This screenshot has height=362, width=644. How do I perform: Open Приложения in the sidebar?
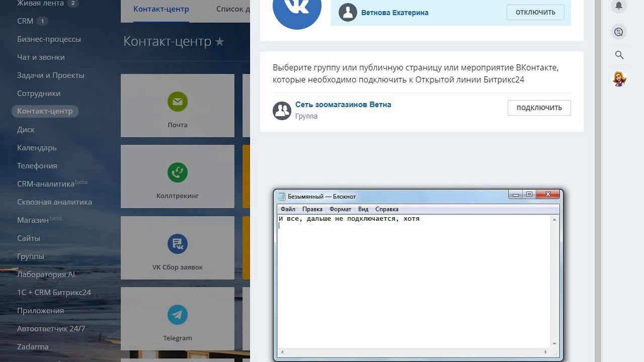pyautogui.click(x=40, y=311)
